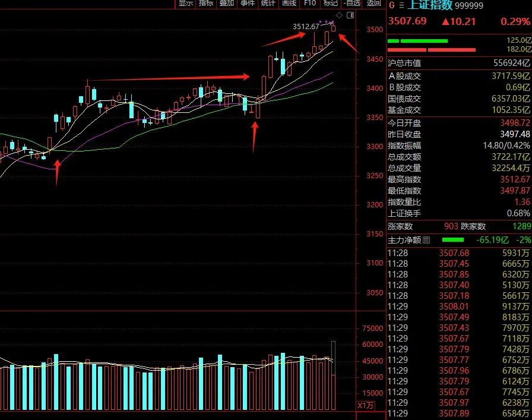Click the current price 3507.69
The width and height of the screenshot is (532, 420).
407,21
